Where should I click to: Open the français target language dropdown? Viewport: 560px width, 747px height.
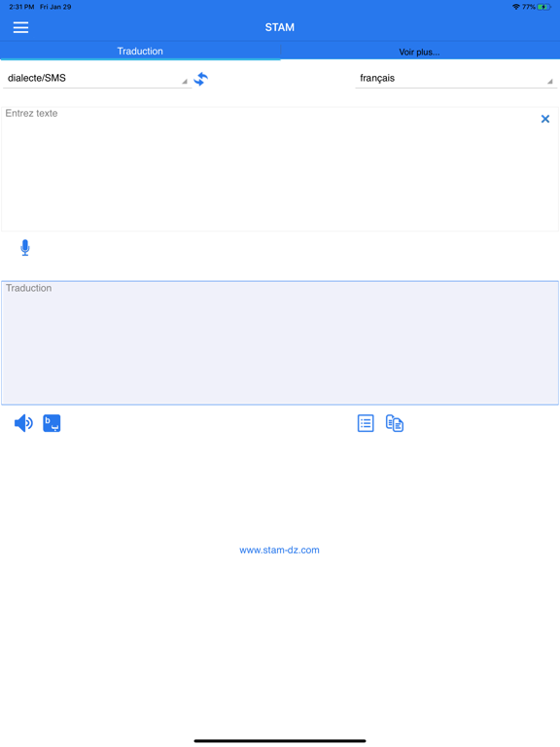pos(456,78)
